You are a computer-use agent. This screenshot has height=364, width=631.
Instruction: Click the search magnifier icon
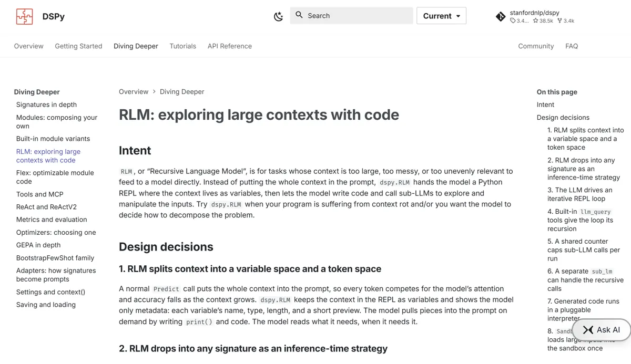pyautogui.click(x=299, y=15)
